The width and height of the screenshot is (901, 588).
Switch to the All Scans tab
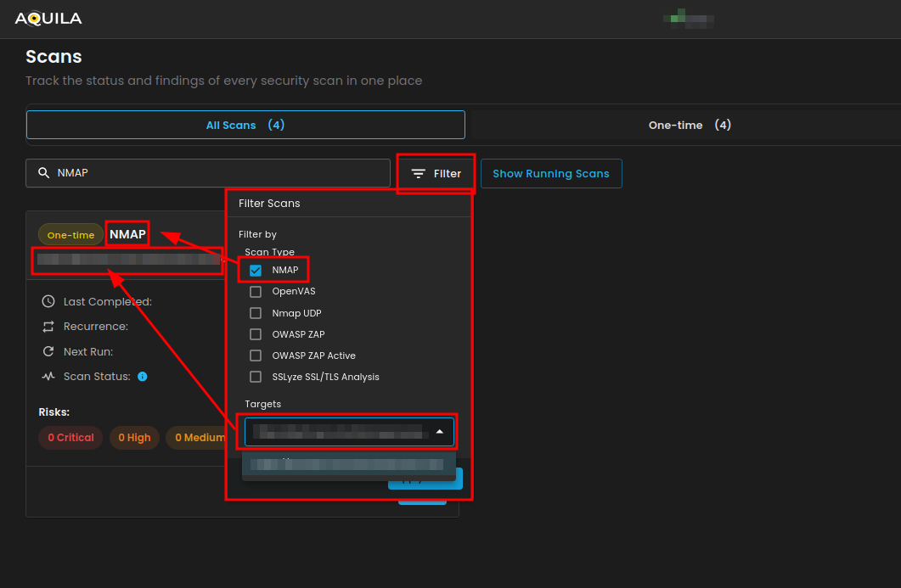point(245,125)
